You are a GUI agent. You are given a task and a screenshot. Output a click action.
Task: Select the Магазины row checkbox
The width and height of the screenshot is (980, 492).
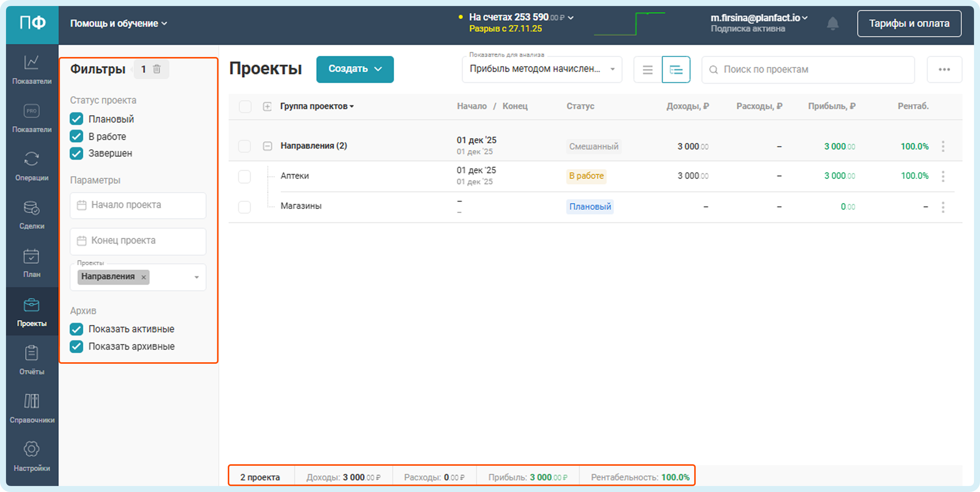pyautogui.click(x=244, y=207)
